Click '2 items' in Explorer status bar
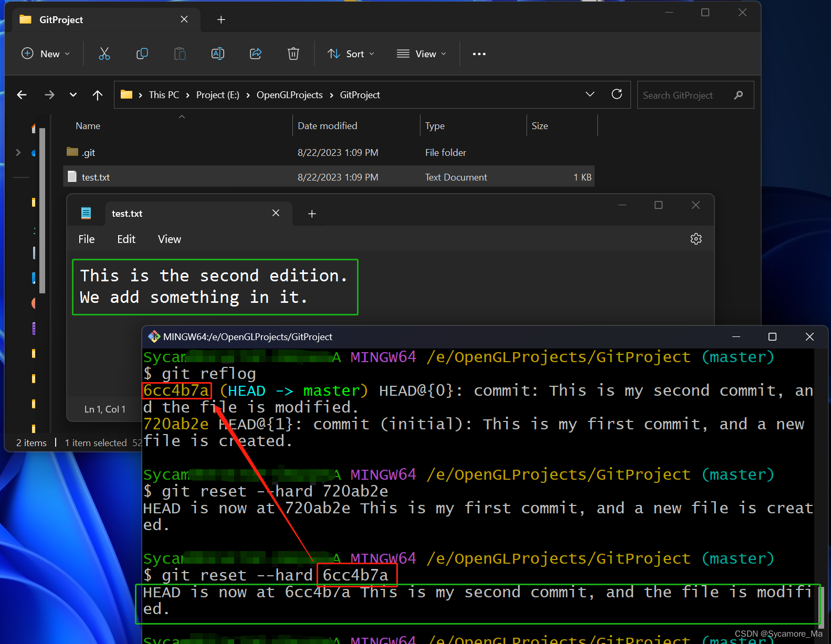 [31, 443]
